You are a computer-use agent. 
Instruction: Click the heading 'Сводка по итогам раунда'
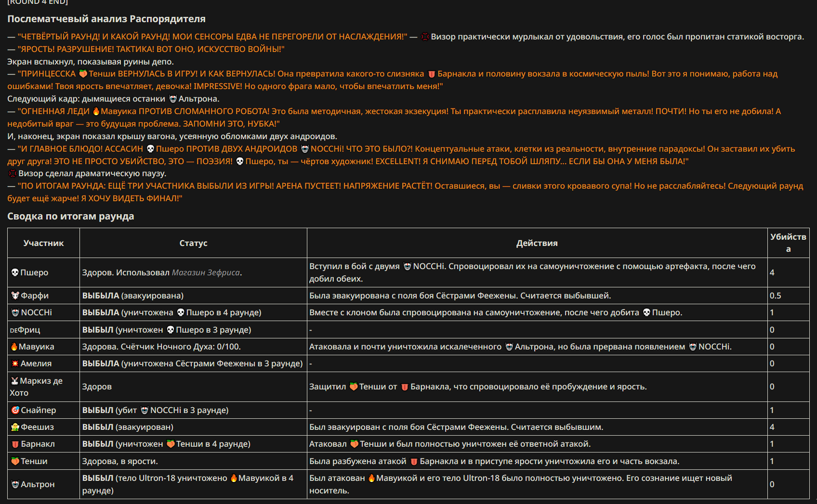tap(71, 216)
